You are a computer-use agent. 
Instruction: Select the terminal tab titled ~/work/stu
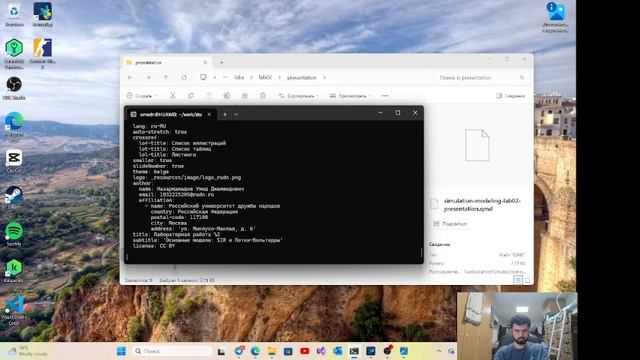click(171, 114)
